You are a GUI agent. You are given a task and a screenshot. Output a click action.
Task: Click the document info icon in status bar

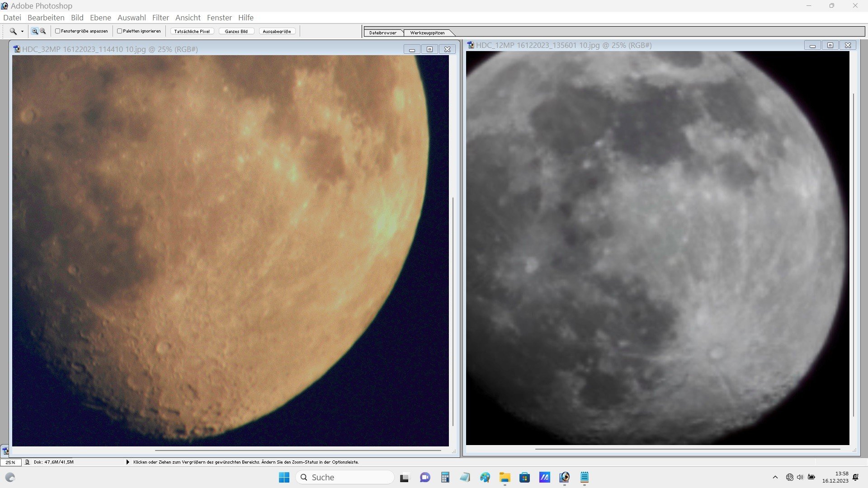coord(28,462)
